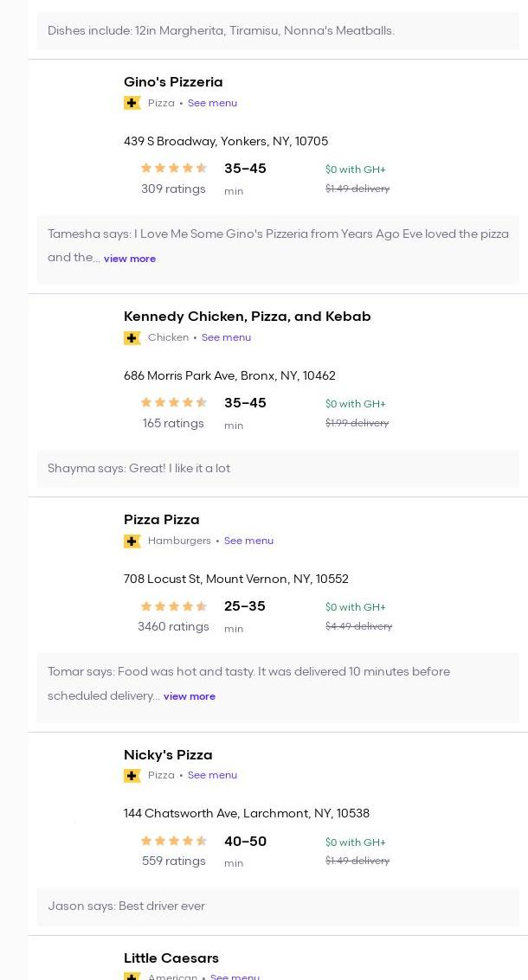See menu for Gino's Pizzeria
Screen dimensions: 528x980
point(212,103)
